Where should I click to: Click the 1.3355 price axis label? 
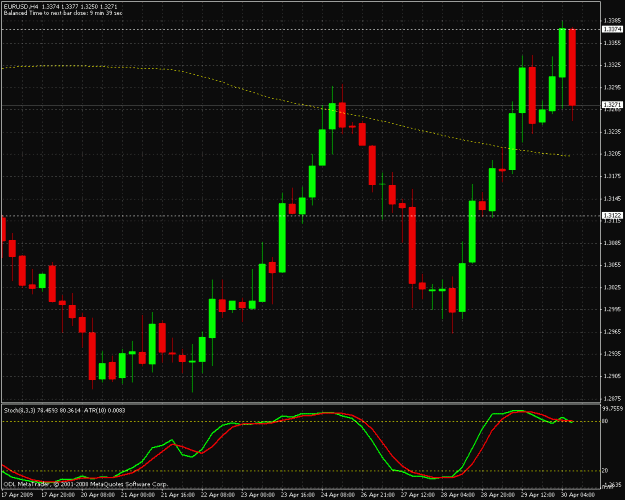point(612,43)
